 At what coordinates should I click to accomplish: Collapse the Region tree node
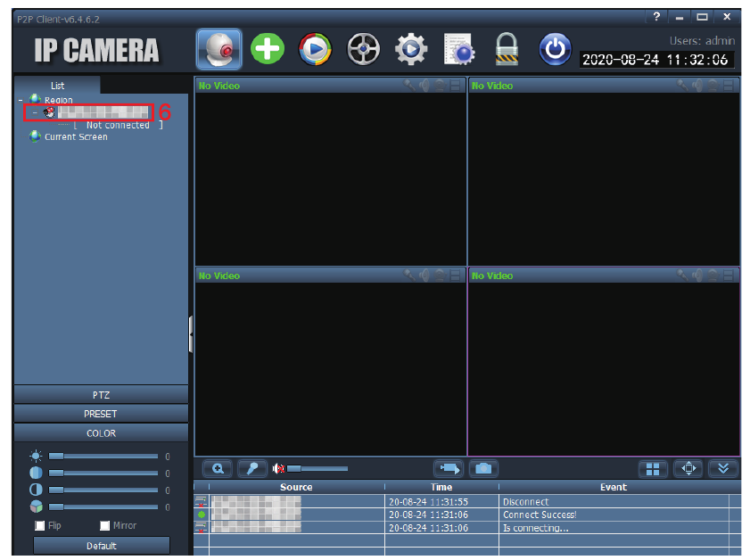pos(21,100)
